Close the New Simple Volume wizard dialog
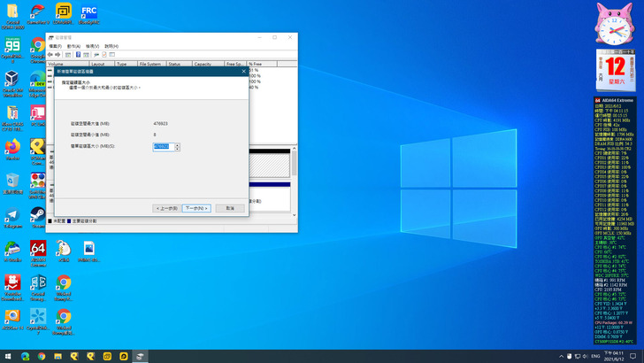 coord(243,71)
